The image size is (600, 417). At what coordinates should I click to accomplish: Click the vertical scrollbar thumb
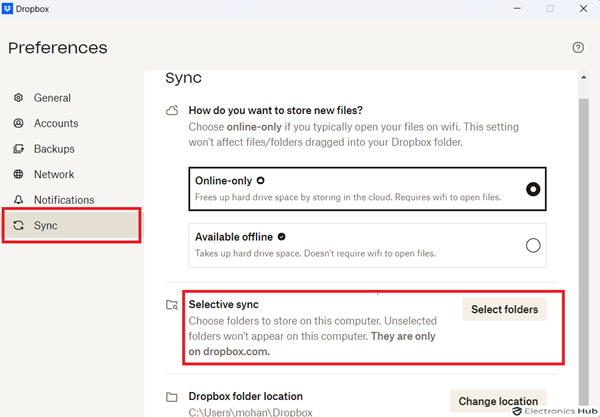pos(584,252)
